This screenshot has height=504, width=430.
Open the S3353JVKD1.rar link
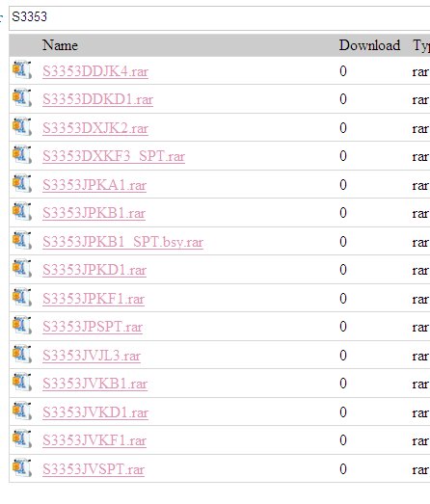[x=95, y=412]
